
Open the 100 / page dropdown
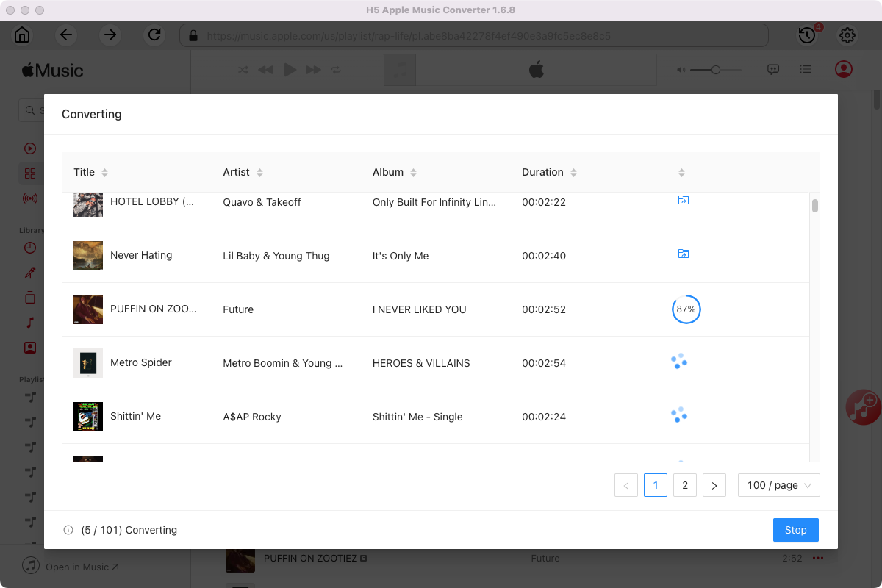click(x=779, y=485)
